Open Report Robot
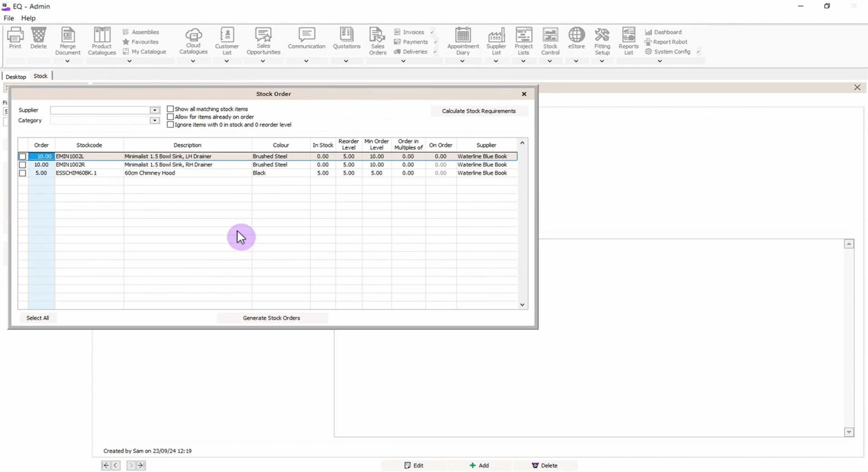The image size is (868, 472). [x=666, y=42]
